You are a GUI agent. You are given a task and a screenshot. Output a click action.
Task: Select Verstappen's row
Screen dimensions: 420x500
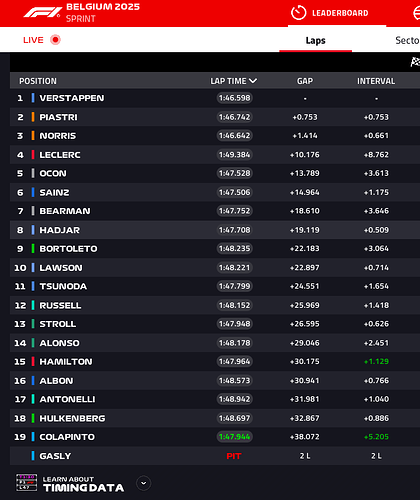coord(215,98)
